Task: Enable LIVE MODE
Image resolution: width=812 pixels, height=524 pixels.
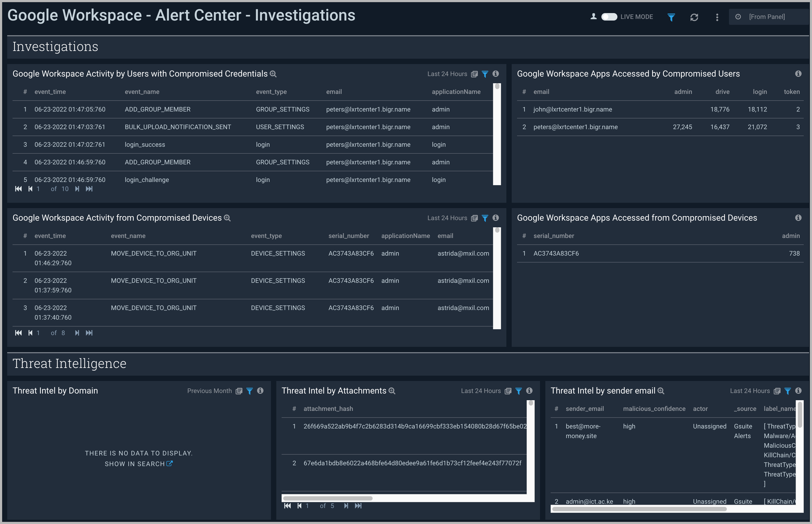Action: 609,16
